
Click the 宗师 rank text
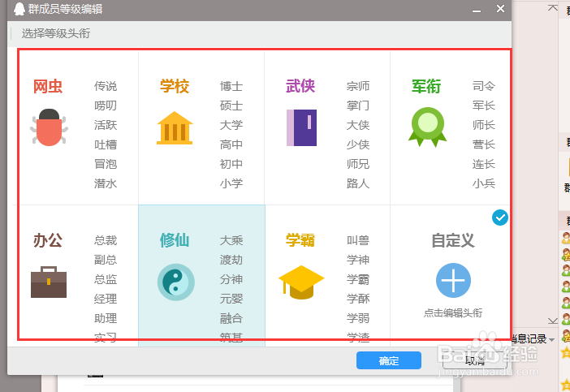358,86
